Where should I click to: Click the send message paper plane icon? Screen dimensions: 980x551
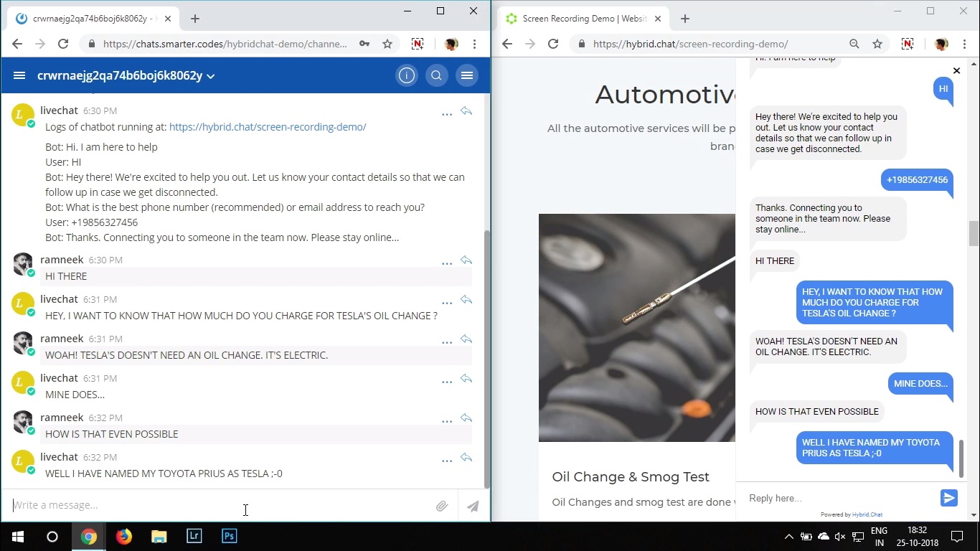tap(473, 506)
